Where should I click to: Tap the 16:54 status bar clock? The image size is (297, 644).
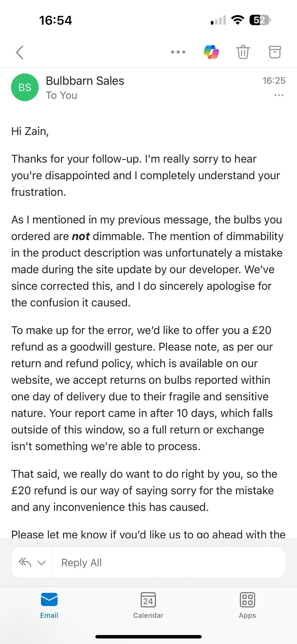pos(55,20)
